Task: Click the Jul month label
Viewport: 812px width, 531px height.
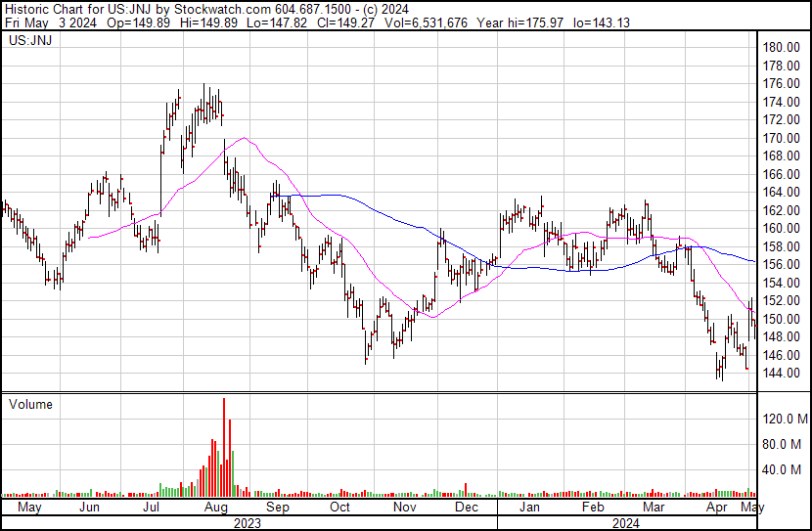Action: (152, 508)
